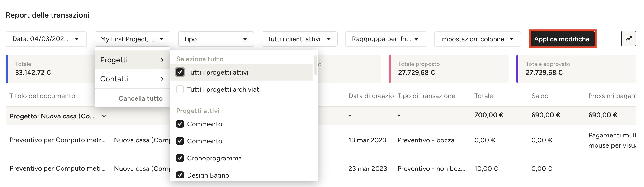Open the Data date filter dropdown
This screenshot has height=187, width=644.
[46, 39]
